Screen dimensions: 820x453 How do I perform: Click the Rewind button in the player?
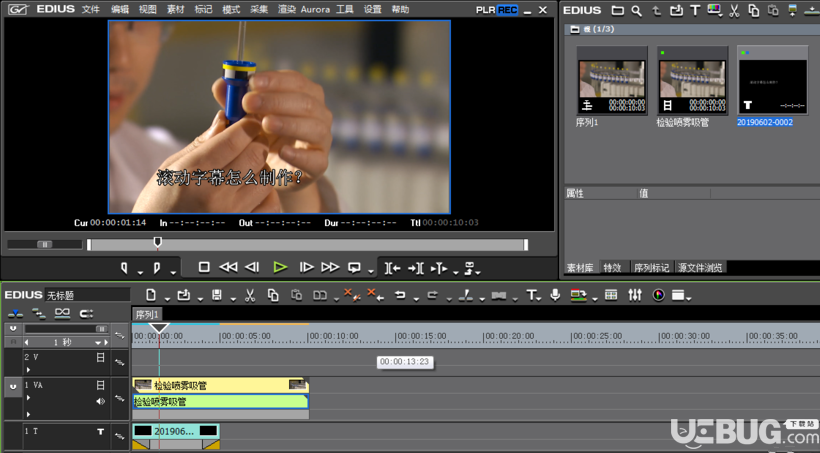[228, 267]
